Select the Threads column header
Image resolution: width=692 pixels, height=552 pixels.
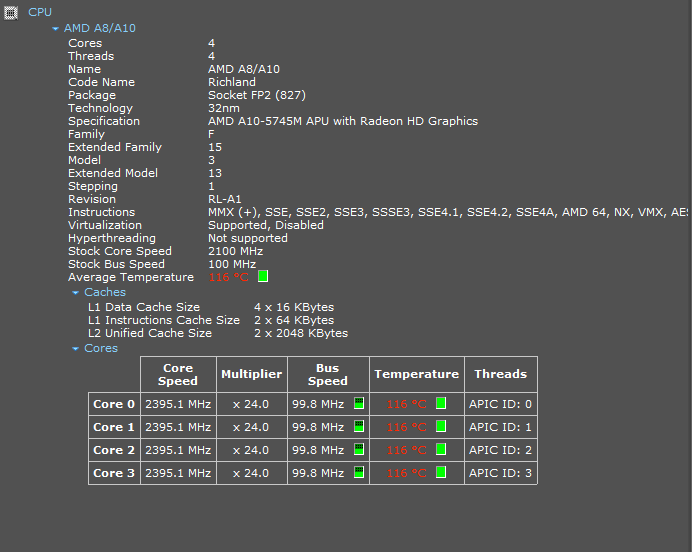point(501,374)
